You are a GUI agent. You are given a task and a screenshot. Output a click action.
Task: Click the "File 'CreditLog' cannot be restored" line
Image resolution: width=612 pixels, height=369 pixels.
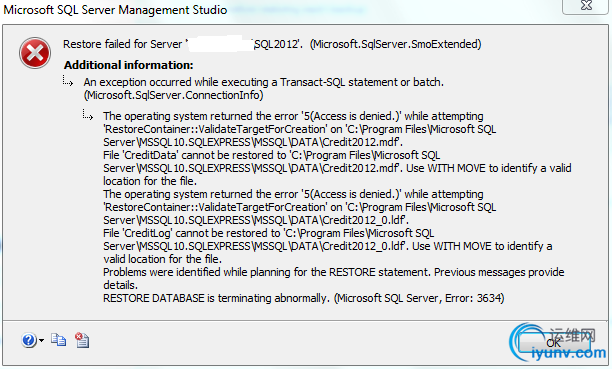[269, 234]
